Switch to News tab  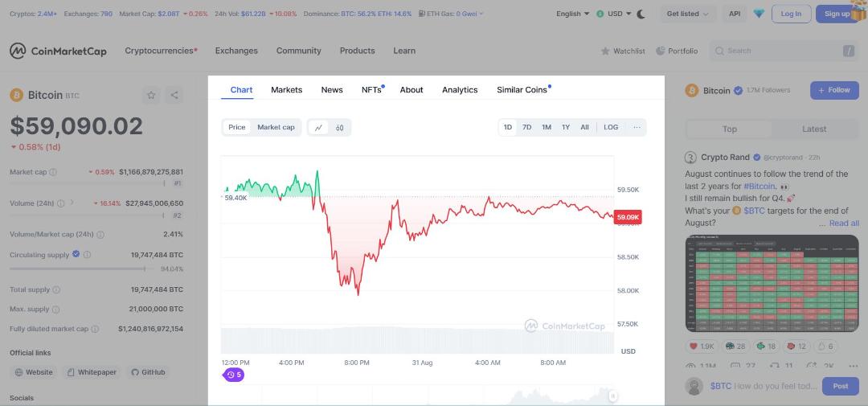[332, 90]
